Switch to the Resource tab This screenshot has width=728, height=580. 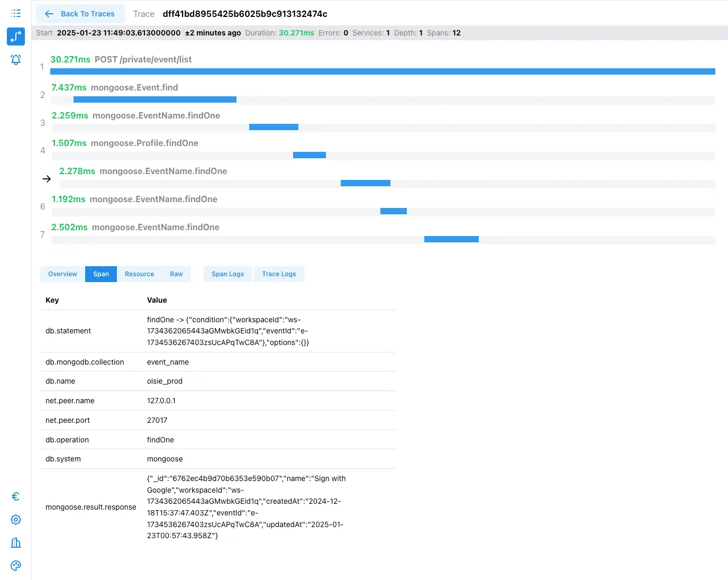click(x=139, y=274)
